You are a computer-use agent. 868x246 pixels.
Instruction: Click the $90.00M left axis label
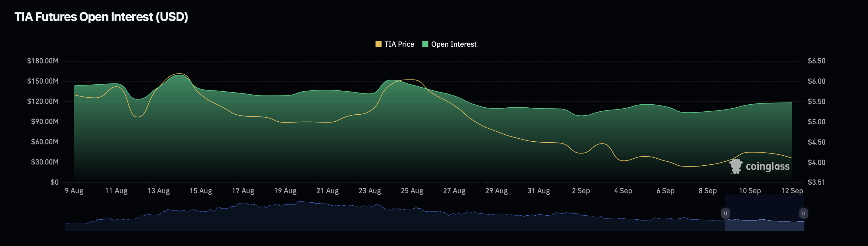point(45,121)
